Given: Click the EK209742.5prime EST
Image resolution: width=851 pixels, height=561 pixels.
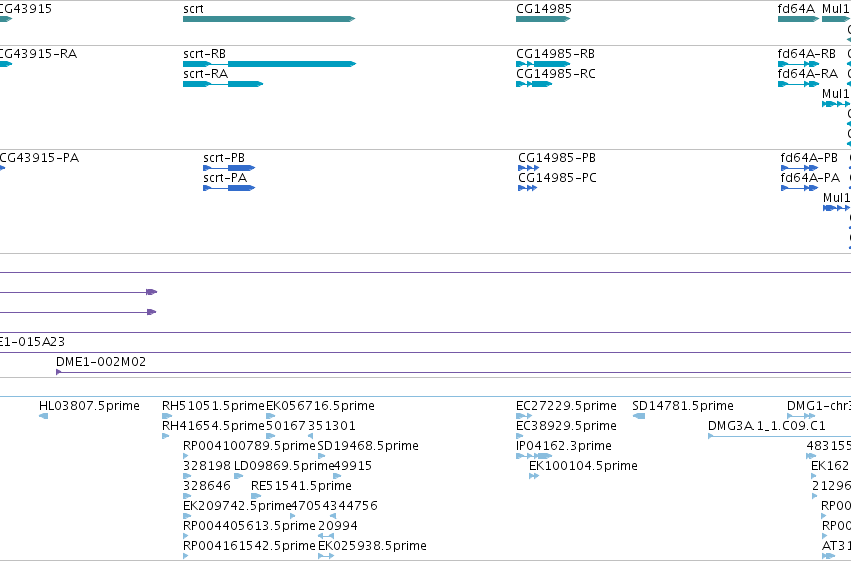Looking at the screenshot, I should (186, 517).
